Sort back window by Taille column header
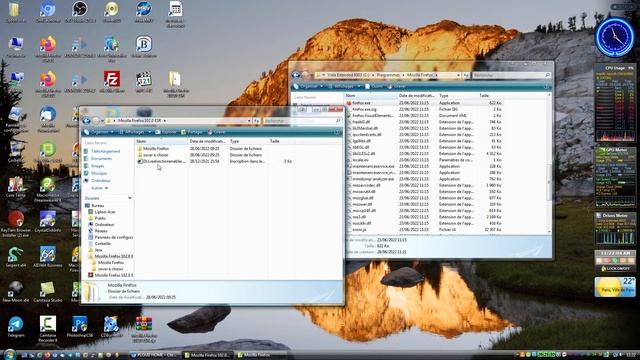Image resolution: width=640 pixels, height=360 pixels. tap(490, 96)
